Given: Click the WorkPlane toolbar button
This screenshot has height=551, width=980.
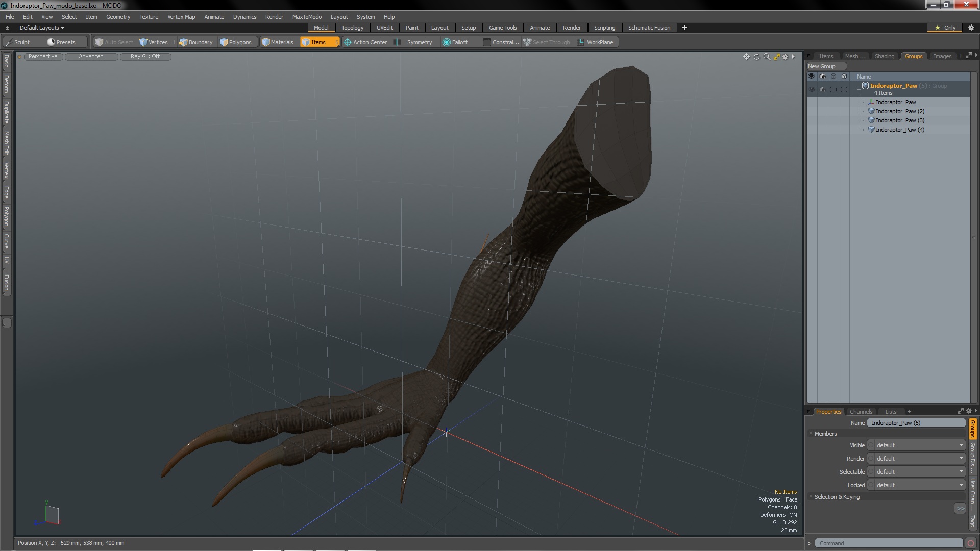Looking at the screenshot, I should (x=595, y=42).
